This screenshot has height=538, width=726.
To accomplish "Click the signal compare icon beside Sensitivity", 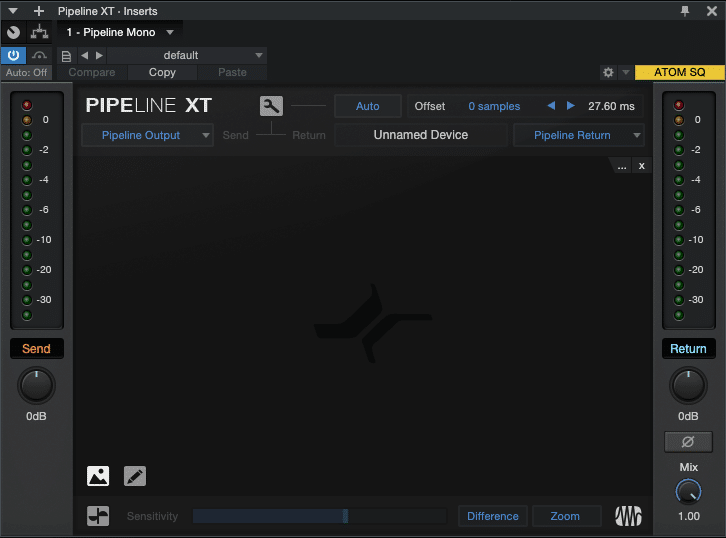I will click(98, 516).
